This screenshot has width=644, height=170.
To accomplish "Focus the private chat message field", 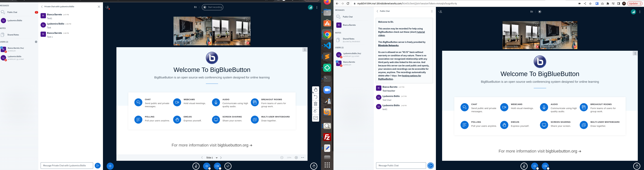I will coord(67,165).
